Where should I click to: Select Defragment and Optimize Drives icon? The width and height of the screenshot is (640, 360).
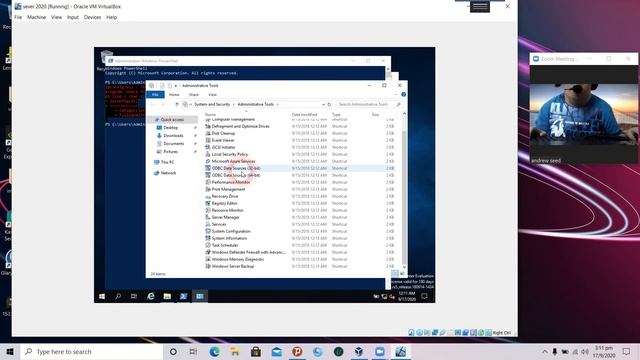click(208, 127)
